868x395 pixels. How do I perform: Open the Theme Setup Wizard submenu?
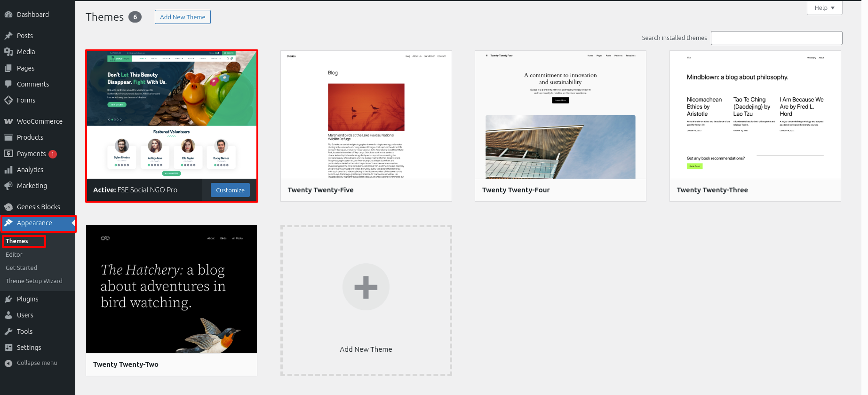[x=34, y=281]
